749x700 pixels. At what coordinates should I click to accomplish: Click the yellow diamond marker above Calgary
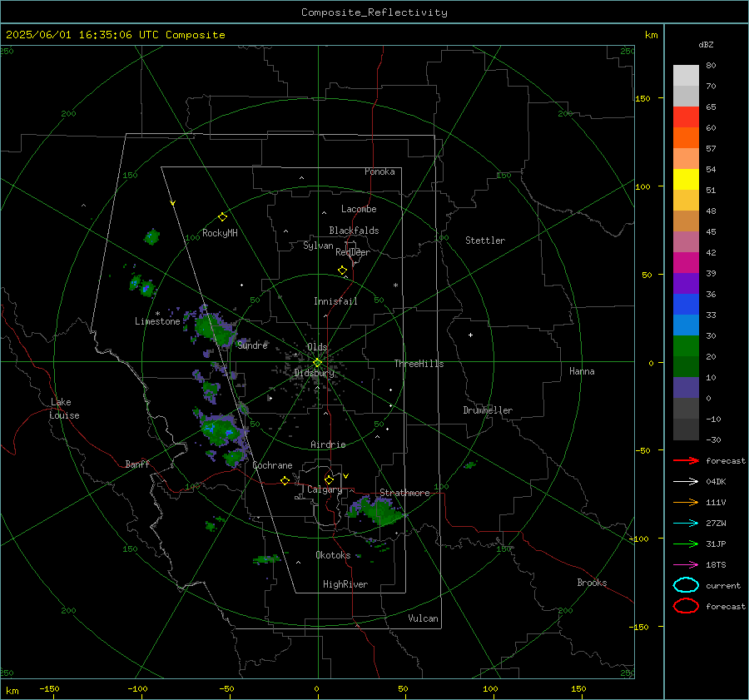click(329, 479)
